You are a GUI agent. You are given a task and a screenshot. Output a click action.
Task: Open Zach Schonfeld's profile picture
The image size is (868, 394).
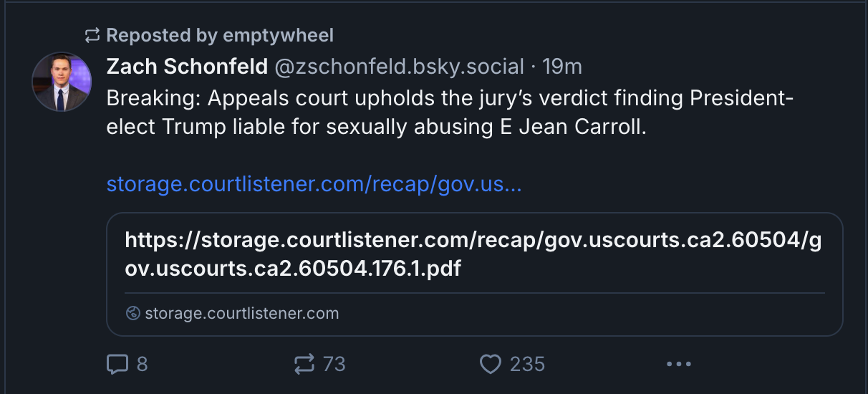click(62, 82)
